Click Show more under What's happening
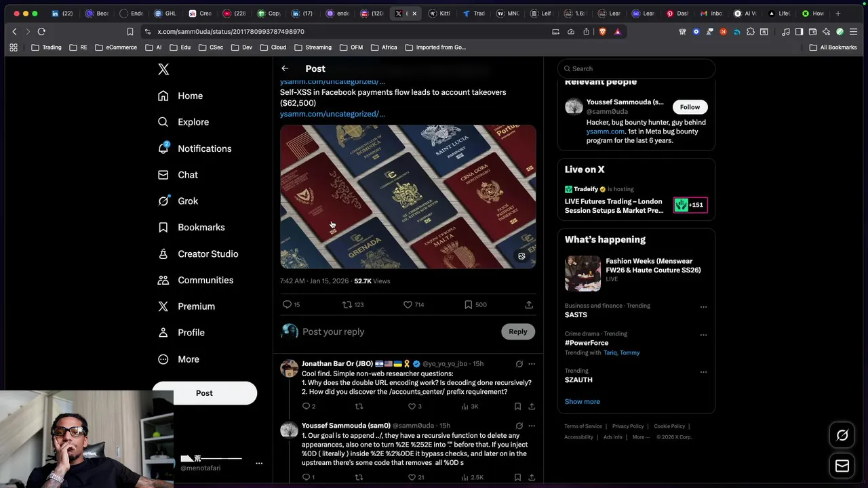The image size is (868, 488). tap(583, 401)
